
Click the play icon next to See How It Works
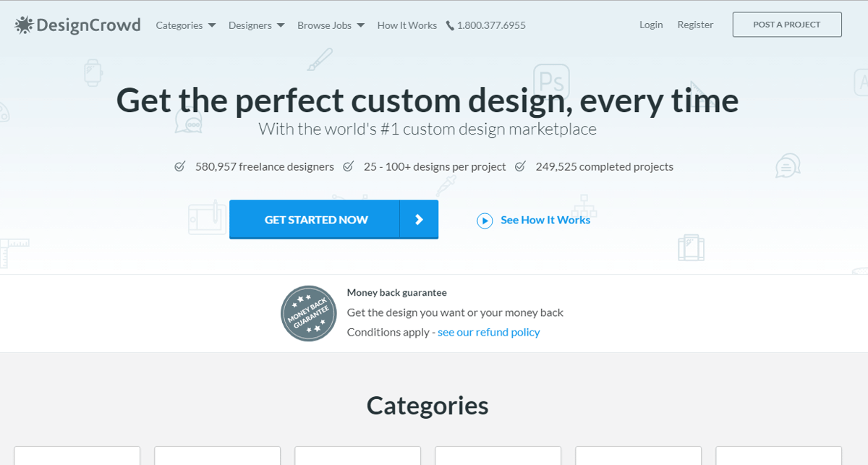point(485,220)
